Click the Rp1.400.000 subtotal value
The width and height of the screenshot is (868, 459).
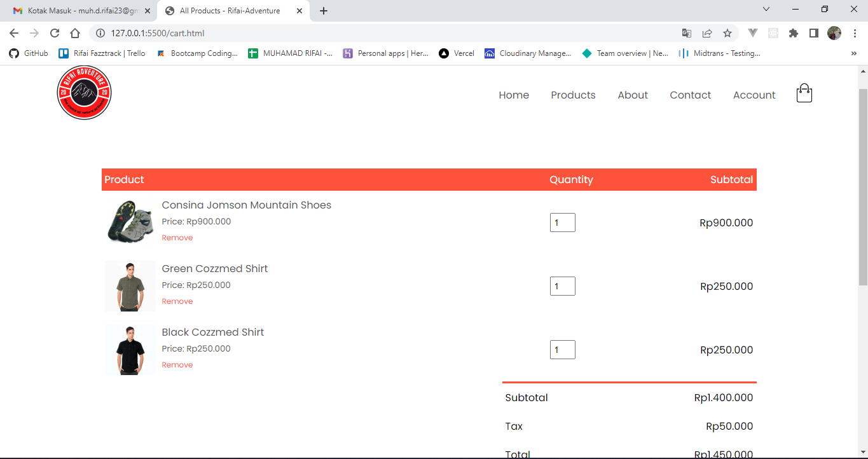point(724,398)
